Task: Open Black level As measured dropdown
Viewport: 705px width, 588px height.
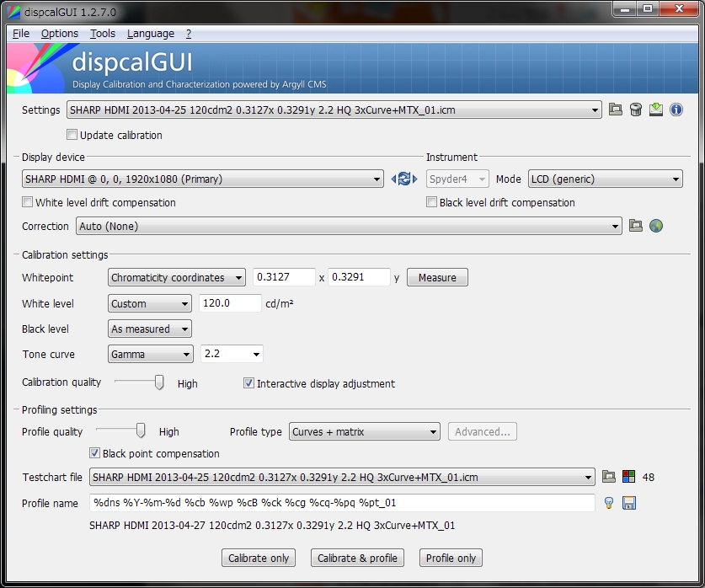Action: [150, 329]
